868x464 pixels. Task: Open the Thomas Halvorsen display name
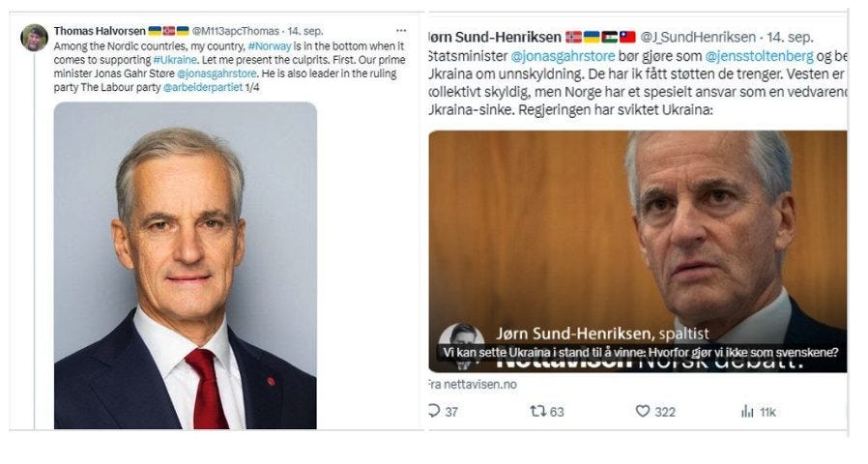point(100,31)
